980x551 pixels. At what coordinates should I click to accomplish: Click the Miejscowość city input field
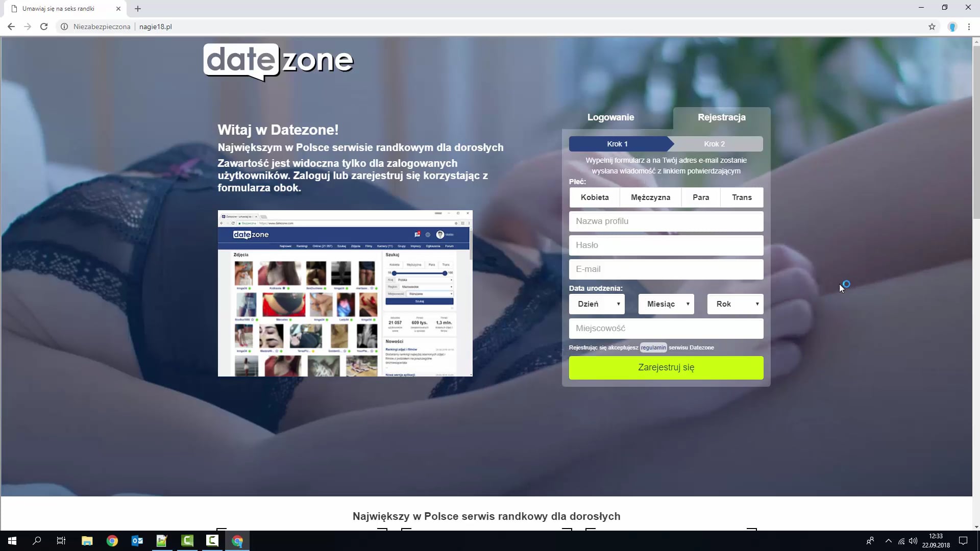(666, 328)
